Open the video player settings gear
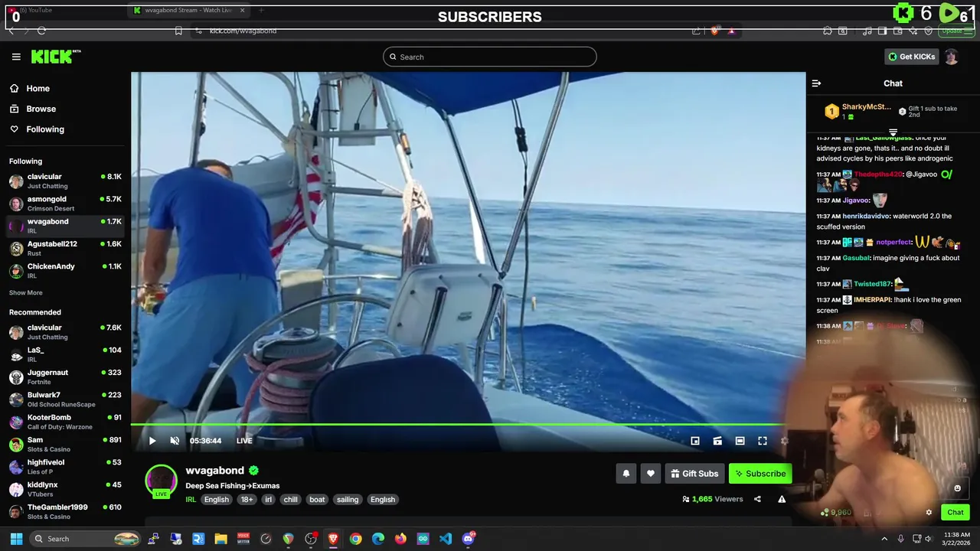The width and height of the screenshot is (980, 551). coord(784,441)
